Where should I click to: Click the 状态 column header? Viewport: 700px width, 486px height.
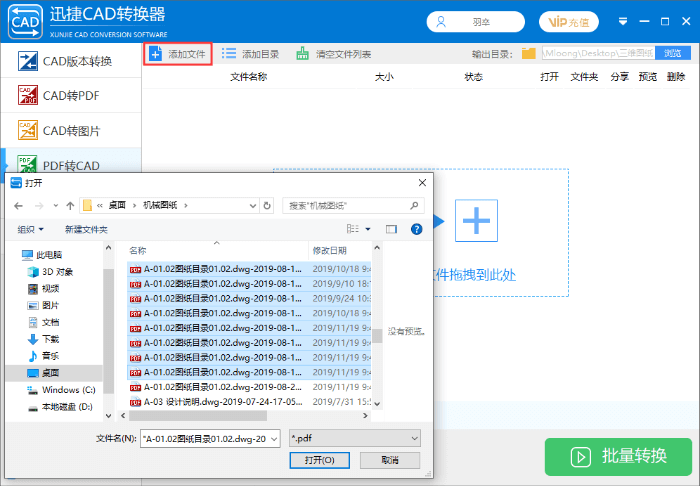coord(474,77)
